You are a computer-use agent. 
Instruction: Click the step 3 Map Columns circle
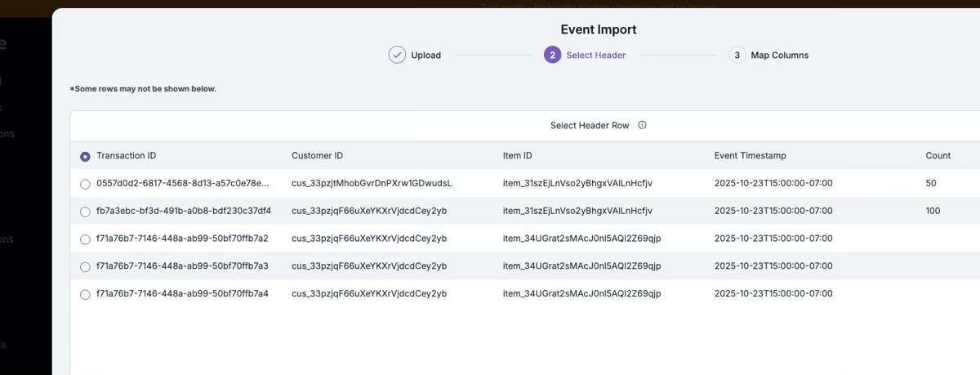tap(737, 56)
